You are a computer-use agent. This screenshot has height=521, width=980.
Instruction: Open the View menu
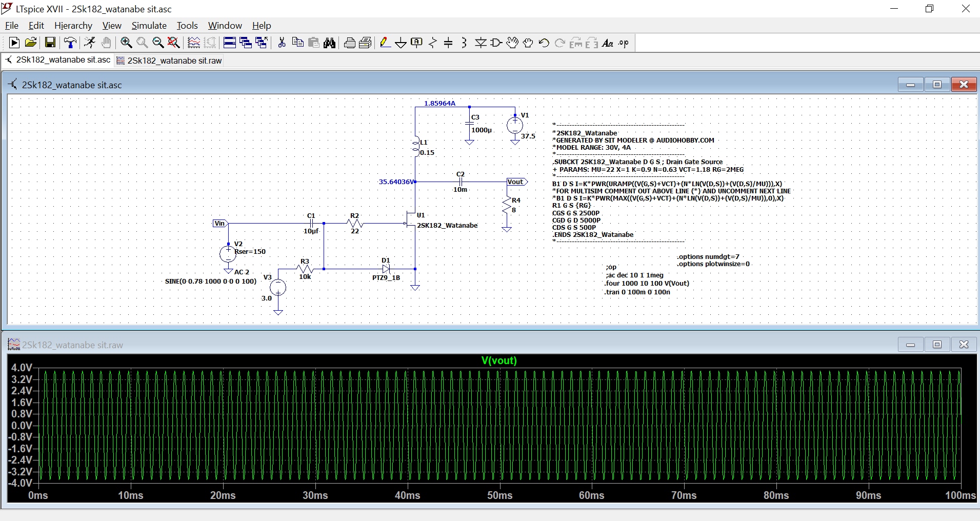pyautogui.click(x=112, y=26)
